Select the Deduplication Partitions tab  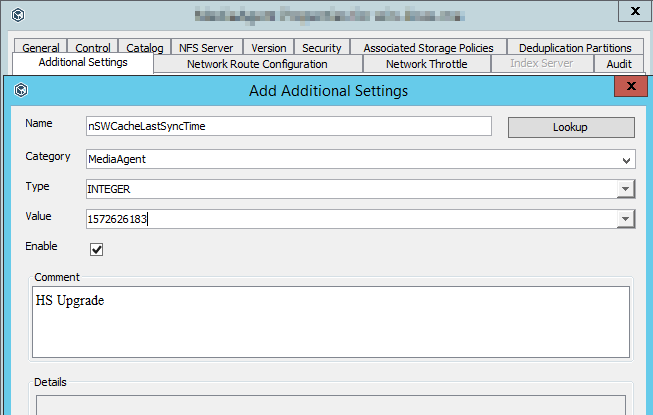pyautogui.click(x=574, y=47)
